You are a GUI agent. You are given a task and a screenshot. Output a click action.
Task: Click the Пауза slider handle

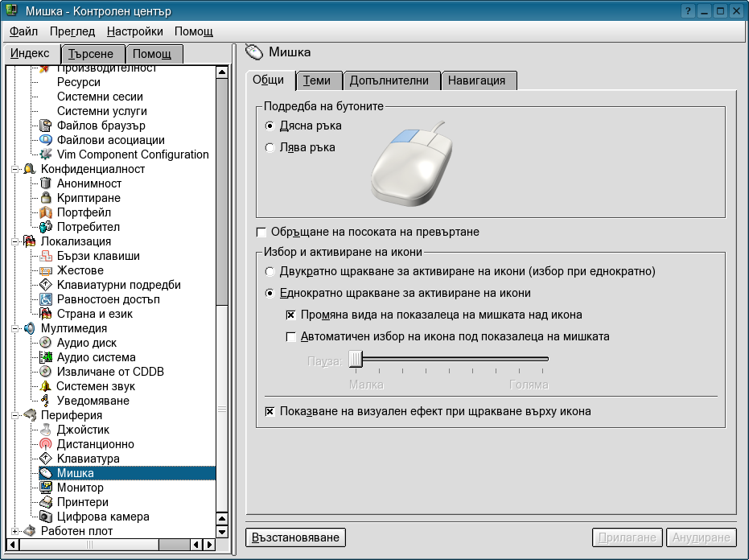[356, 359]
